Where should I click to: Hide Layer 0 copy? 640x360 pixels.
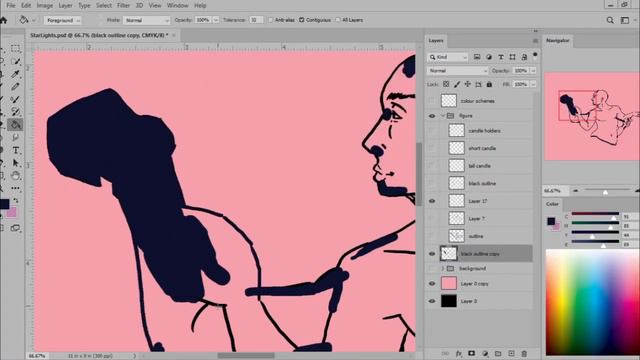(x=432, y=284)
